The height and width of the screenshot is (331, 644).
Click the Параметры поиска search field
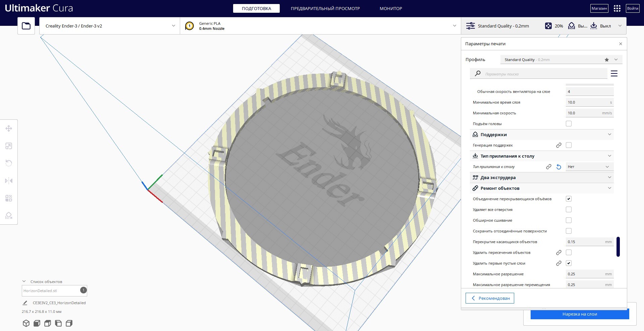(x=539, y=74)
